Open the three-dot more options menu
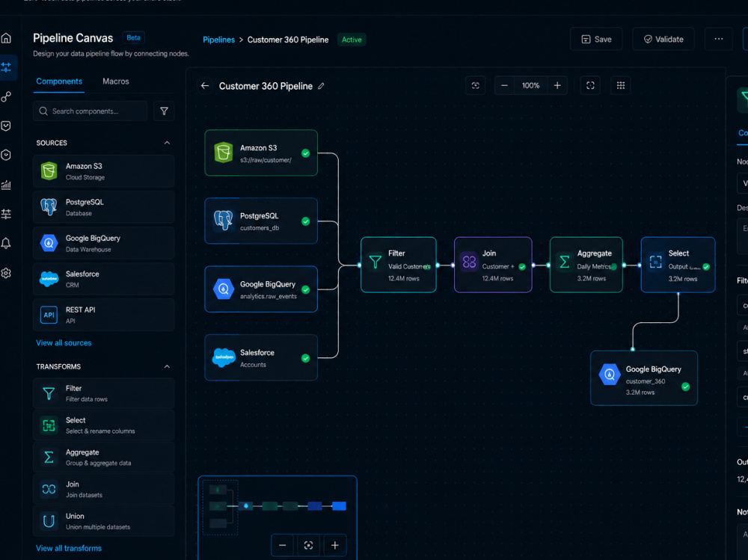748x560 pixels. (x=718, y=39)
